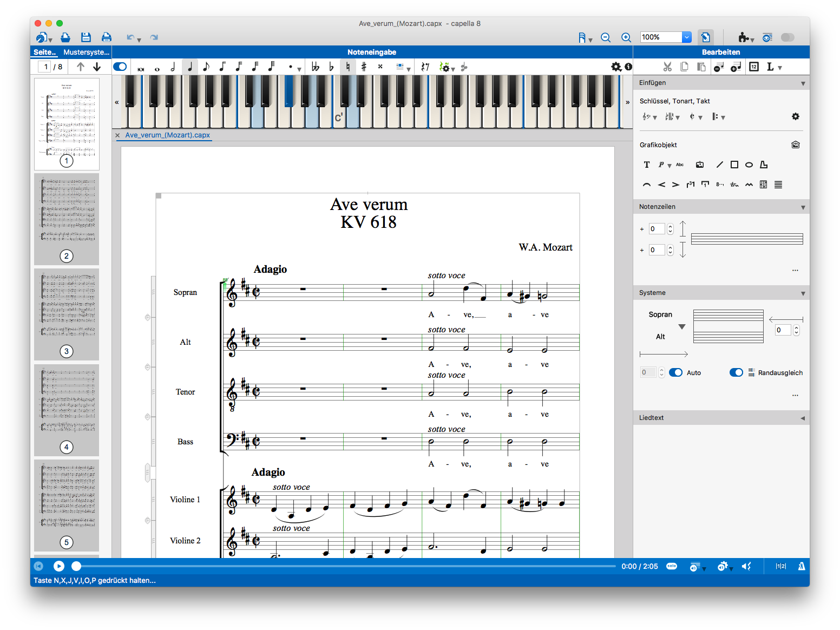
Task: Toggle the Auto system spacing switch
Action: 675,372
